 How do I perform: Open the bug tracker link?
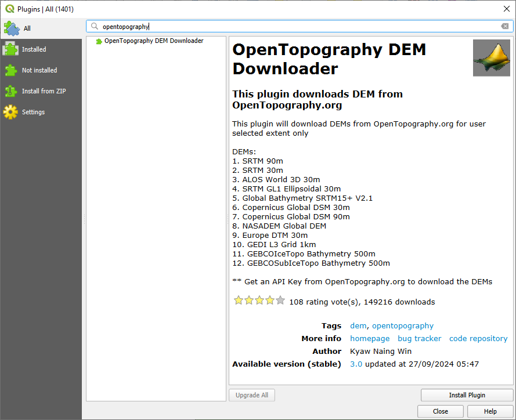419,338
